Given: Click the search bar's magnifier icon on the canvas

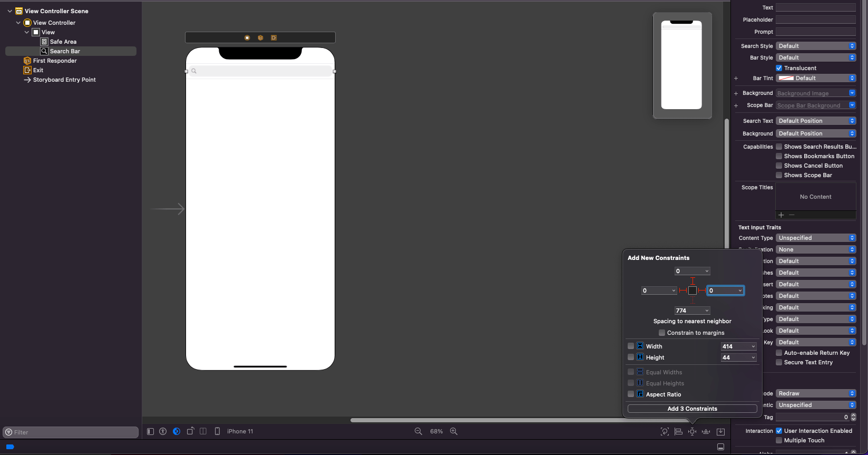Looking at the screenshot, I should (194, 71).
